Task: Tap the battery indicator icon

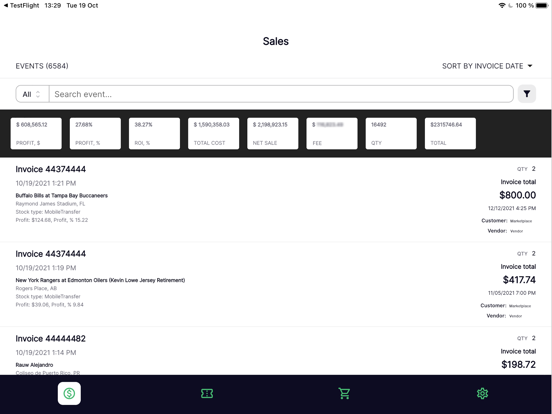Action: click(x=542, y=5)
